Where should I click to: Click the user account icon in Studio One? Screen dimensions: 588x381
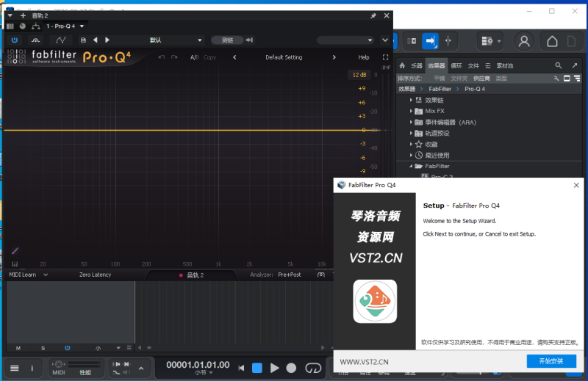[x=524, y=41]
